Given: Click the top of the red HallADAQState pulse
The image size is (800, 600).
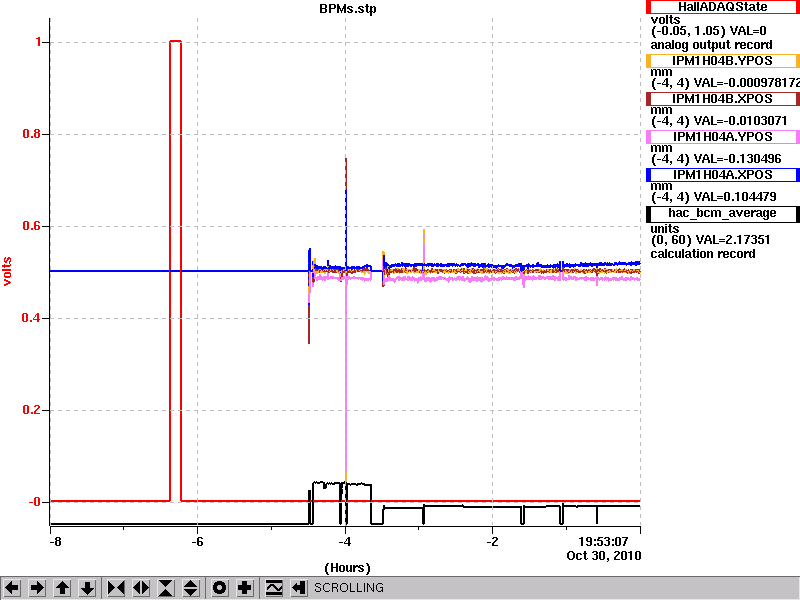Looking at the screenshot, I should pyautogui.click(x=176, y=41).
